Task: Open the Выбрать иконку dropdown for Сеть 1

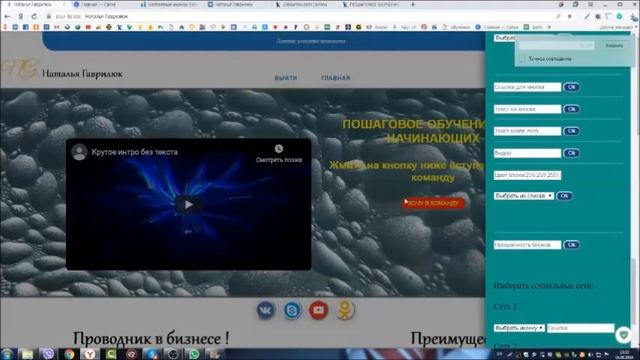Action: coord(519,328)
